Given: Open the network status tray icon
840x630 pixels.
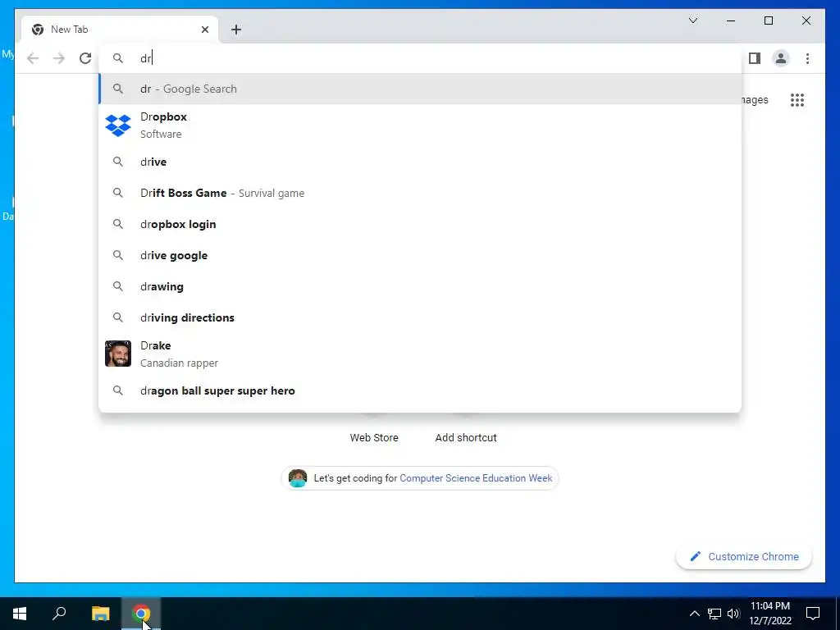Looking at the screenshot, I should pos(714,614).
